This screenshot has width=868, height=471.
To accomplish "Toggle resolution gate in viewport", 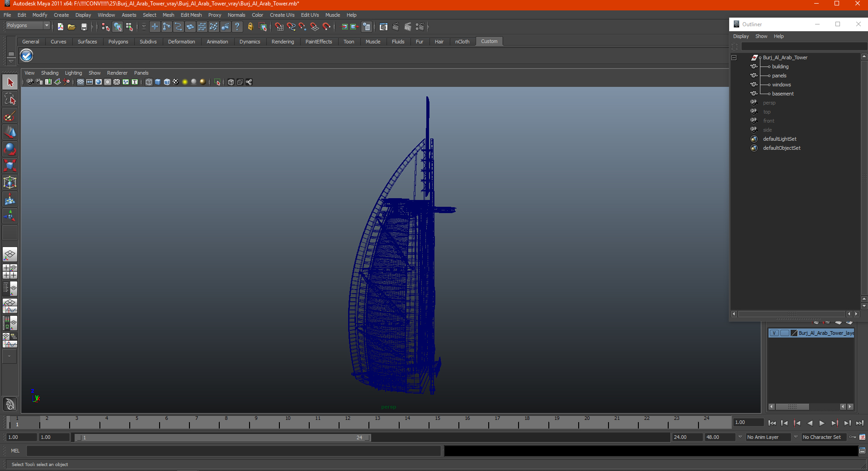I will pos(99,82).
